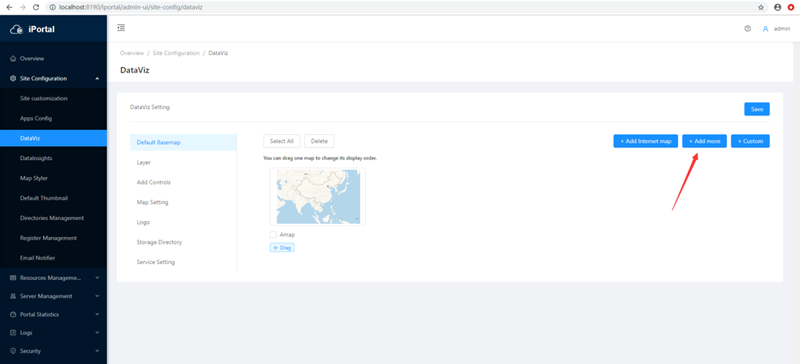This screenshot has width=800, height=364.
Task: Click the site info icon in address bar
Action: pos(53,7)
